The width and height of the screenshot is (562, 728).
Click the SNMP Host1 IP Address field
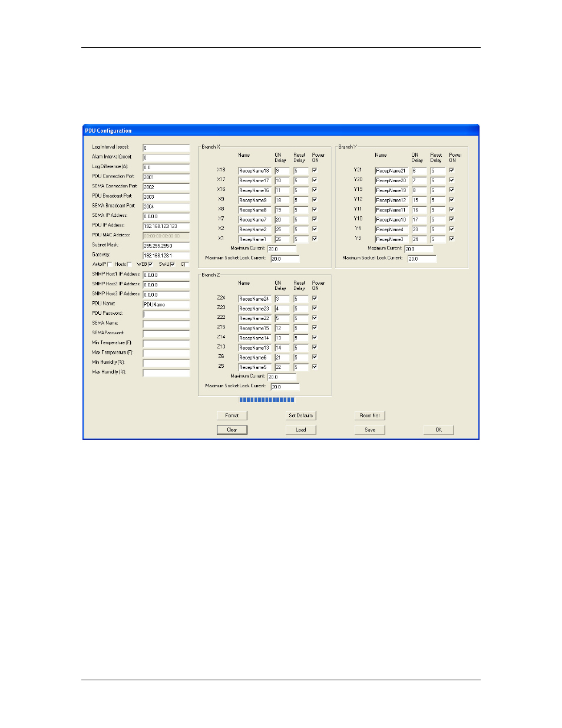[x=166, y=275]
